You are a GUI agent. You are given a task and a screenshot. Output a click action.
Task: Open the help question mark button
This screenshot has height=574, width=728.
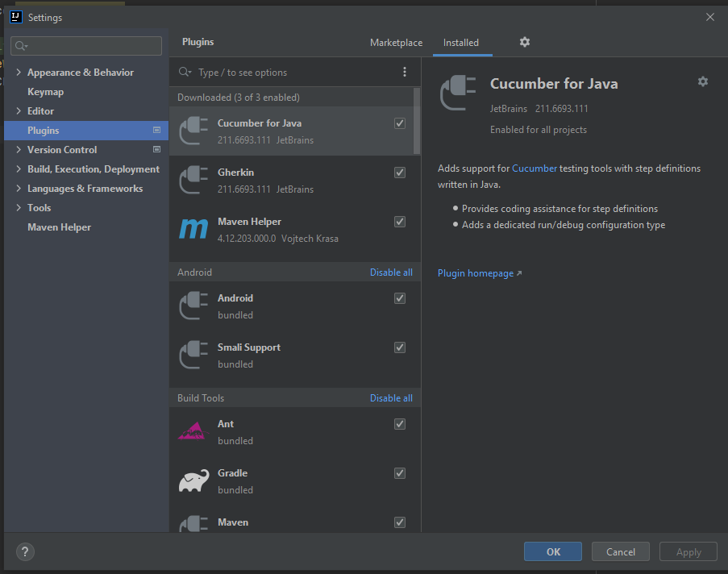[25, 551]
